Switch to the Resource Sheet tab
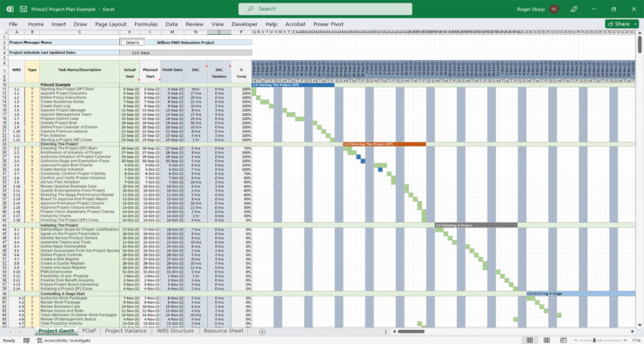 pyautogui.click(x=224, y=331)
